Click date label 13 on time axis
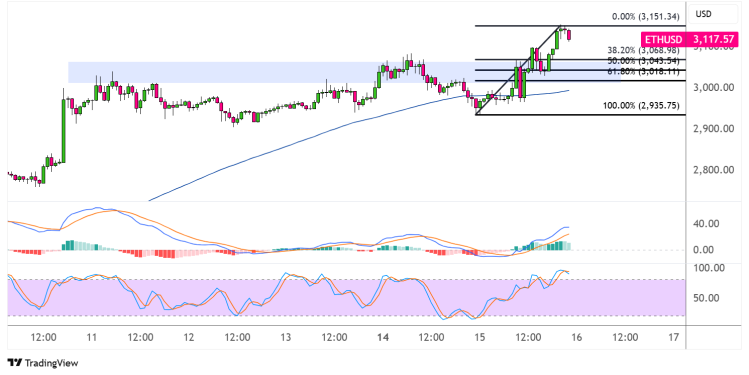The height and width of the screenshot is (375, 749). (286, 337)
